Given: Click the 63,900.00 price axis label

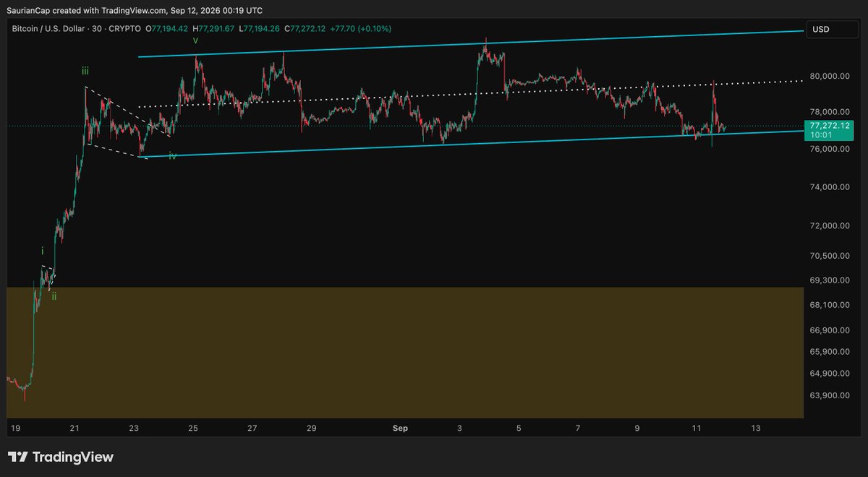Looking at the screenshot, I should pos(829,396).
